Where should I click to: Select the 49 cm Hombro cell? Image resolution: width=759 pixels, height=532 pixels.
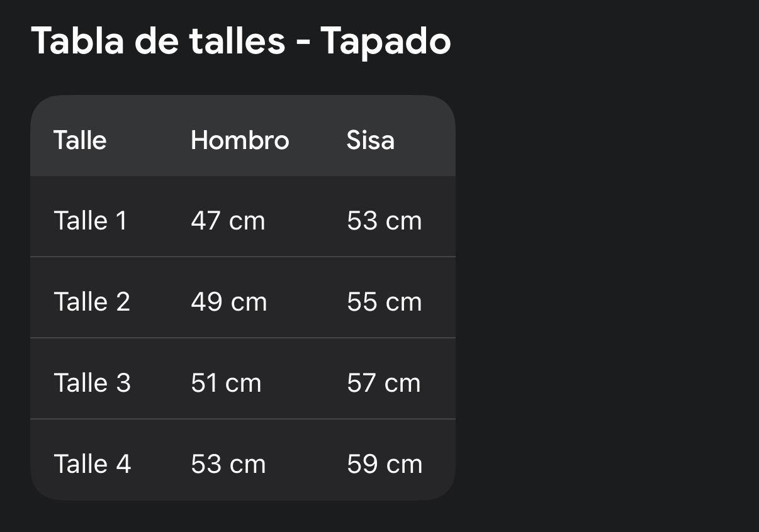tap(228, 302)
